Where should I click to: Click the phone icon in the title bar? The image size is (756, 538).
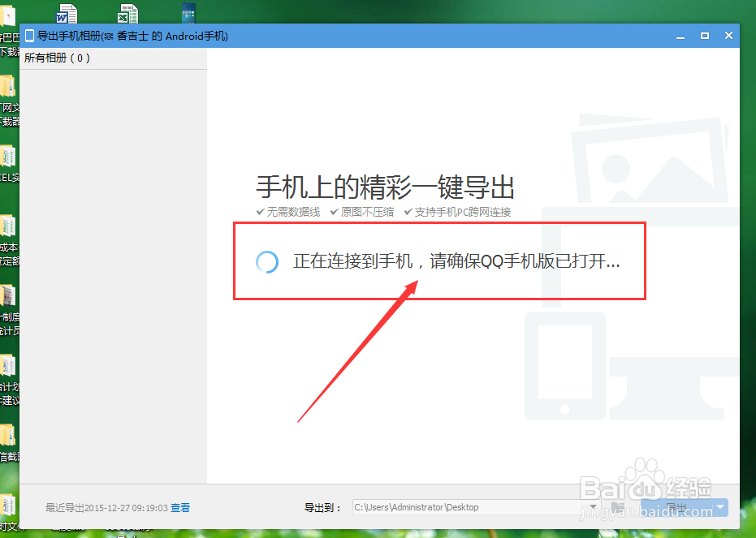[x=29, y=36]
